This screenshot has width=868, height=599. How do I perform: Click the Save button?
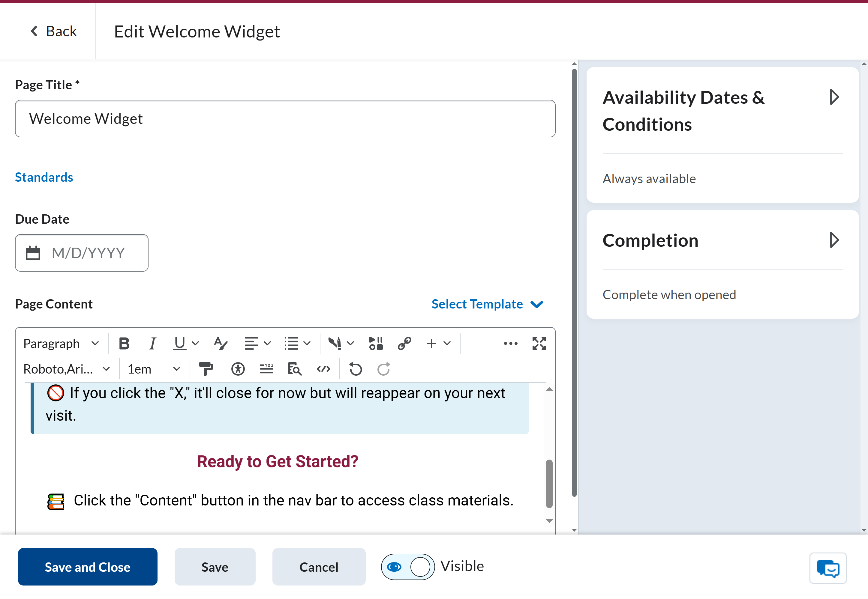(215, 567)
